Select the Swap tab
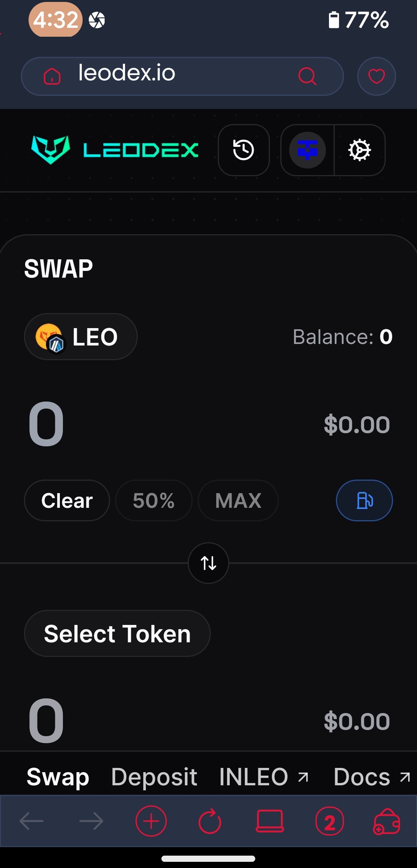Image resolution: width=417 pixels, height=868 pixels. point(58,777)
